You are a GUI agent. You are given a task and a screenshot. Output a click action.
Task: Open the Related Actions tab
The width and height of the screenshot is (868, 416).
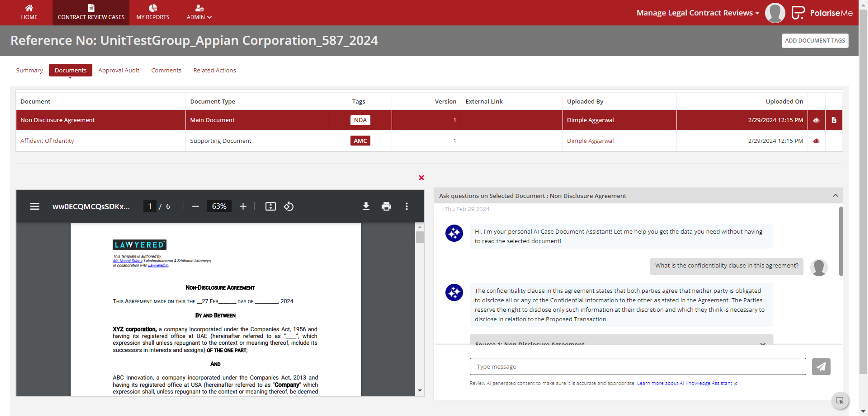click(214, 70)
